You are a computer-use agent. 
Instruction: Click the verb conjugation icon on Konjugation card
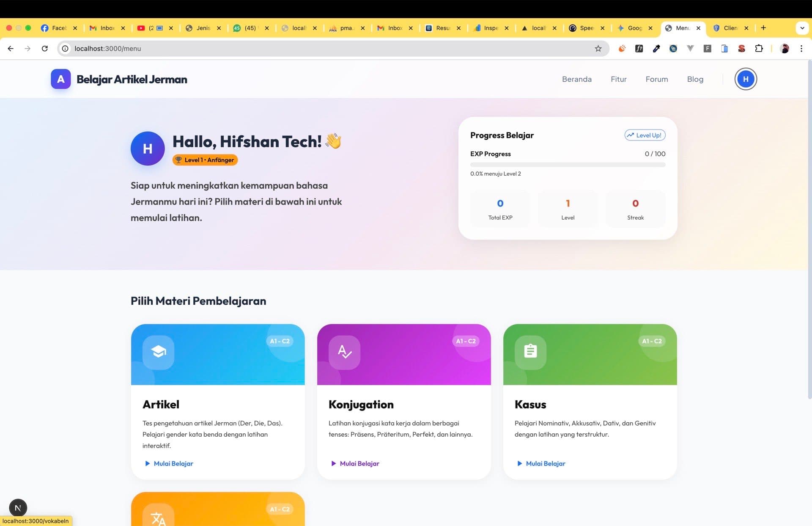click(x=345, y=352)
